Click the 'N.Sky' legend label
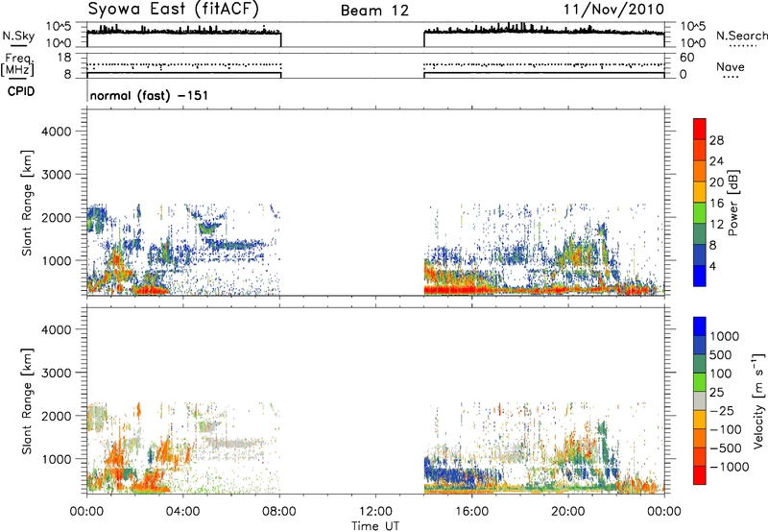Image resolution: width=768 pixels, height=532 pixels. tap(18, 36)
